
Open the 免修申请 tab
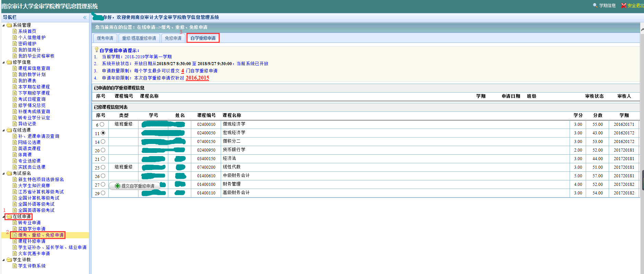(x=173, y=38)
